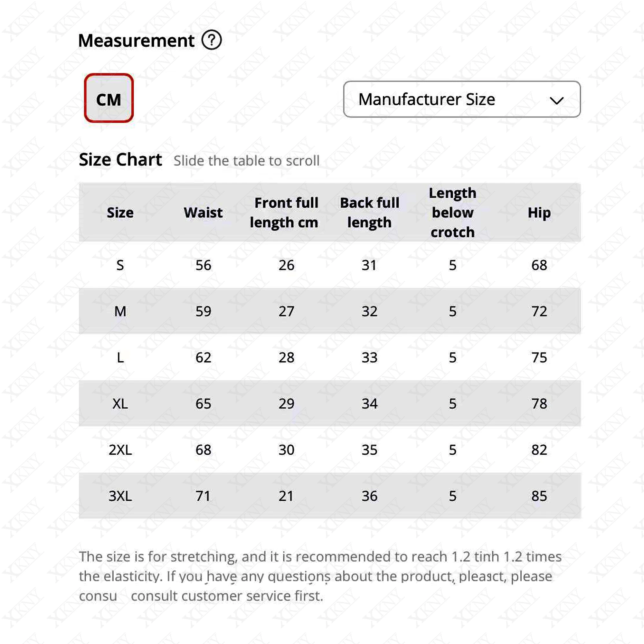
Task: Click the Measurement title text
Action: point(136,40)
